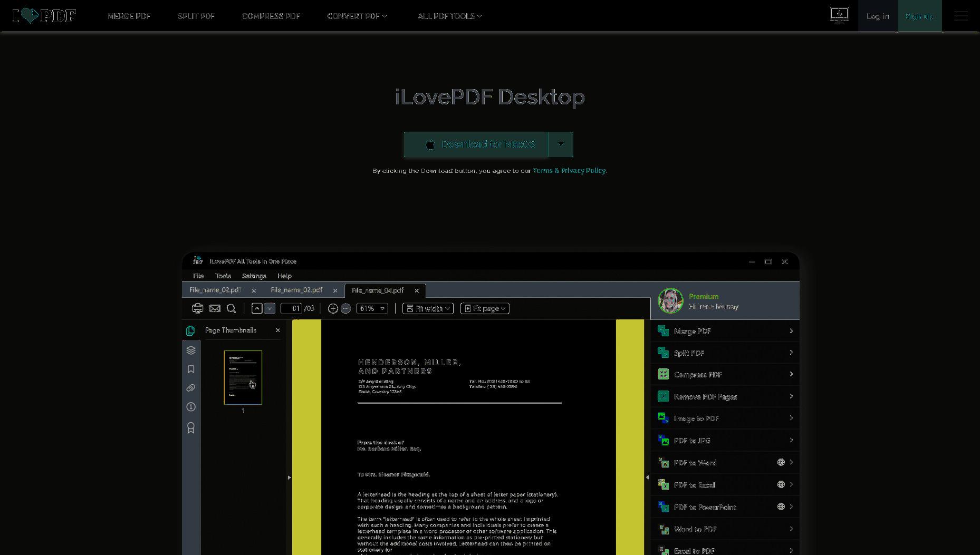980x555 pixels.
Task: Open the Settings menu
Action: 254,276
